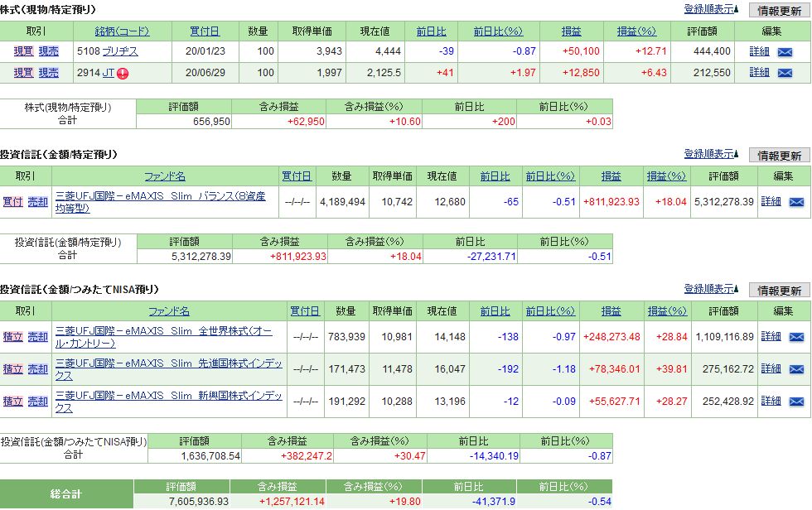
Task: Click 積立 for 新興国株式インデックス
Action: tap(13, 402)
